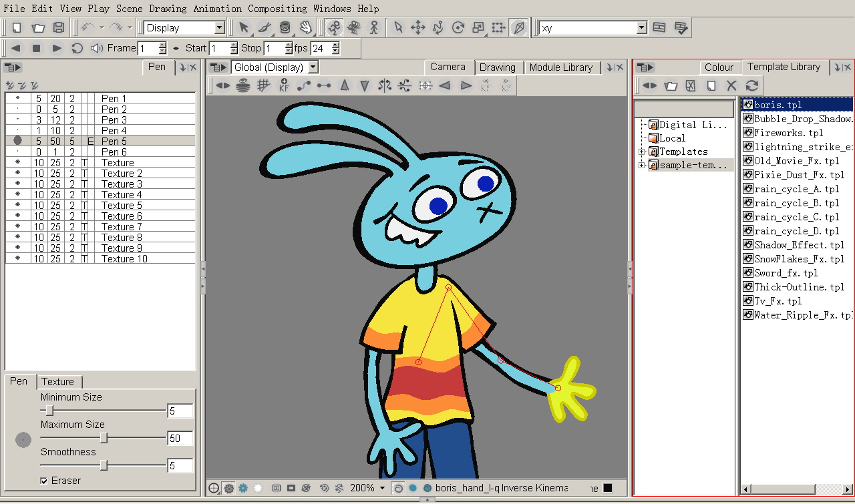Click the Smoothness slider handle
Viewport: 855px width, 504px height.
point(104,465)
